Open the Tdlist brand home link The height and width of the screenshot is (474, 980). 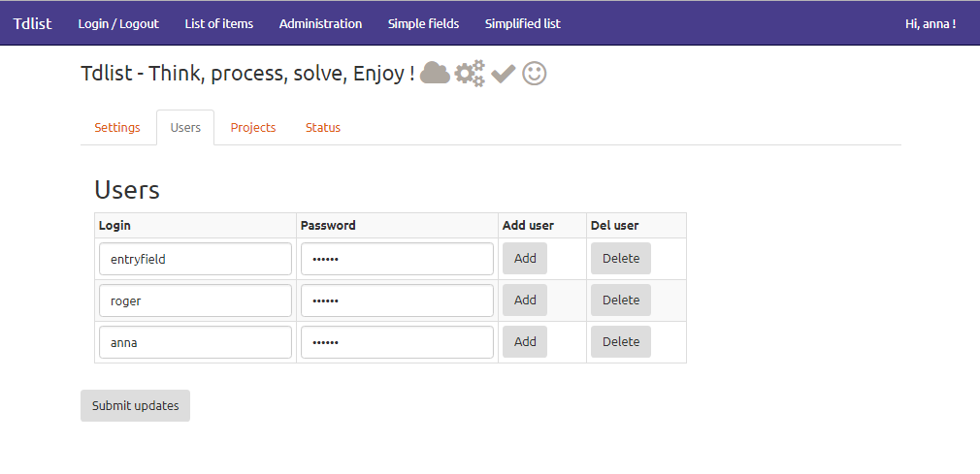point(32,23)
